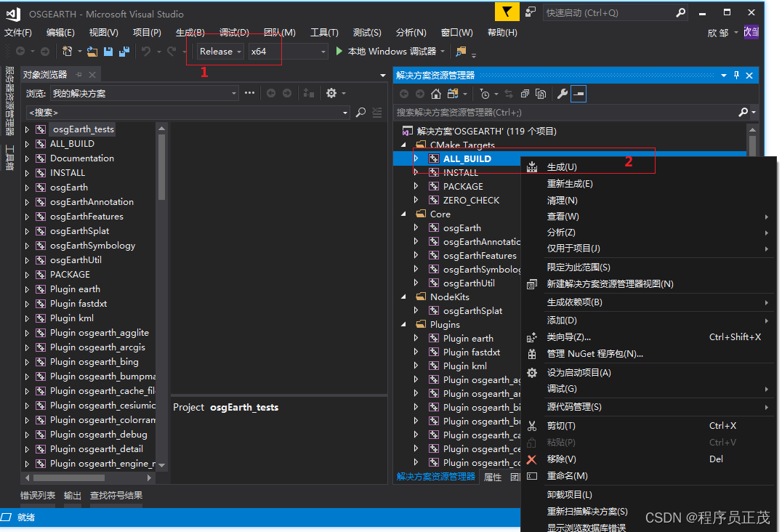The height and width of the screenshot is (532, 782).
Task: Click the Undo toolbar icon
Action: [146, 52]
